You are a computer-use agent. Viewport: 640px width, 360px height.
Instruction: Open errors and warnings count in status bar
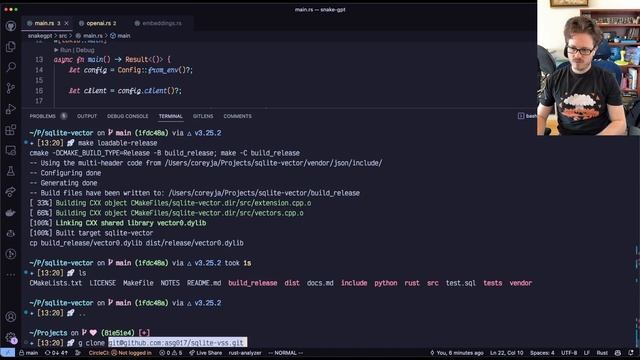click(171, 353)
